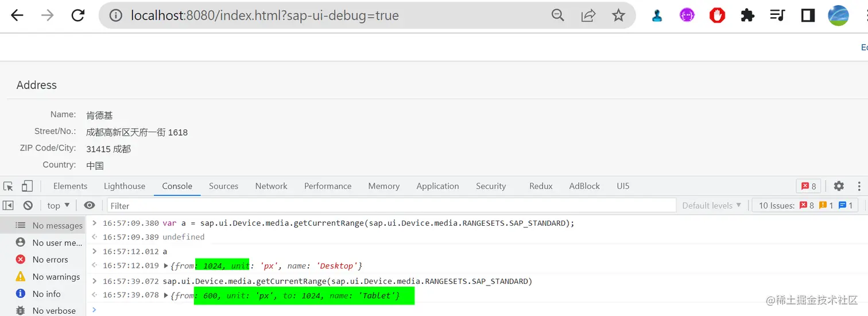Open the Chrome profile avatar
This screenshot has height=316, width=868.
pyautogui.click(x=838, y=16)
